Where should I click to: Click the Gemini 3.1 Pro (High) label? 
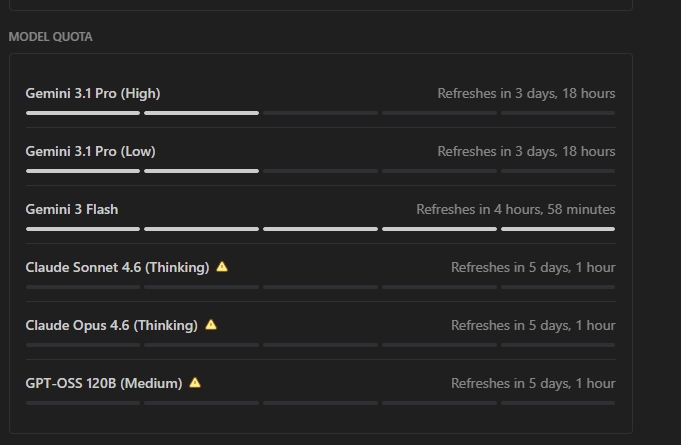pyautogui.click(x=93, y=93)
